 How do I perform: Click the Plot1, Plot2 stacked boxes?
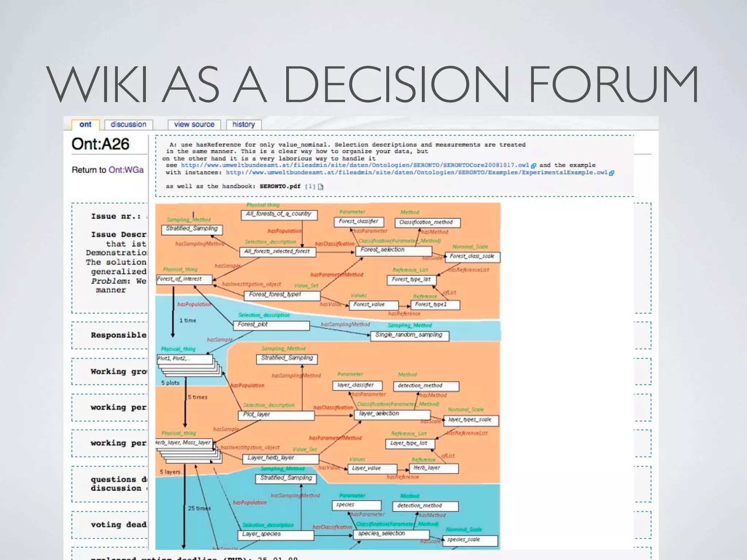(x=185, y=359)
